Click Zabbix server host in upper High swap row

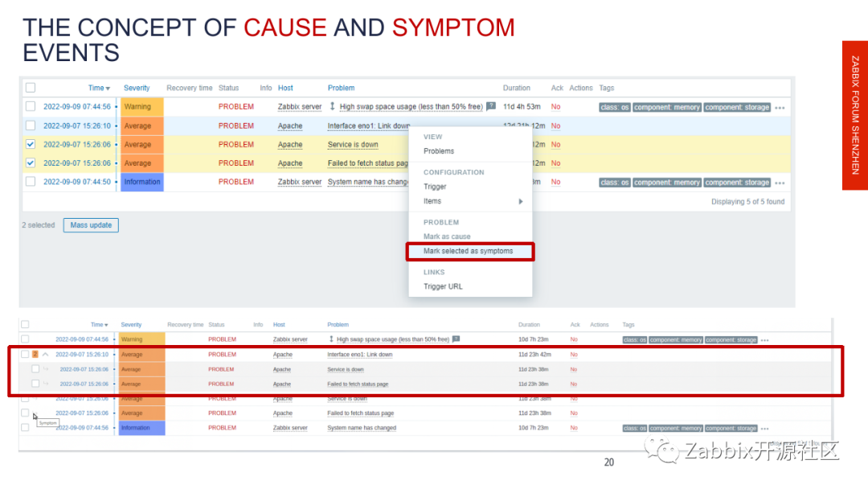pos(300,106)
